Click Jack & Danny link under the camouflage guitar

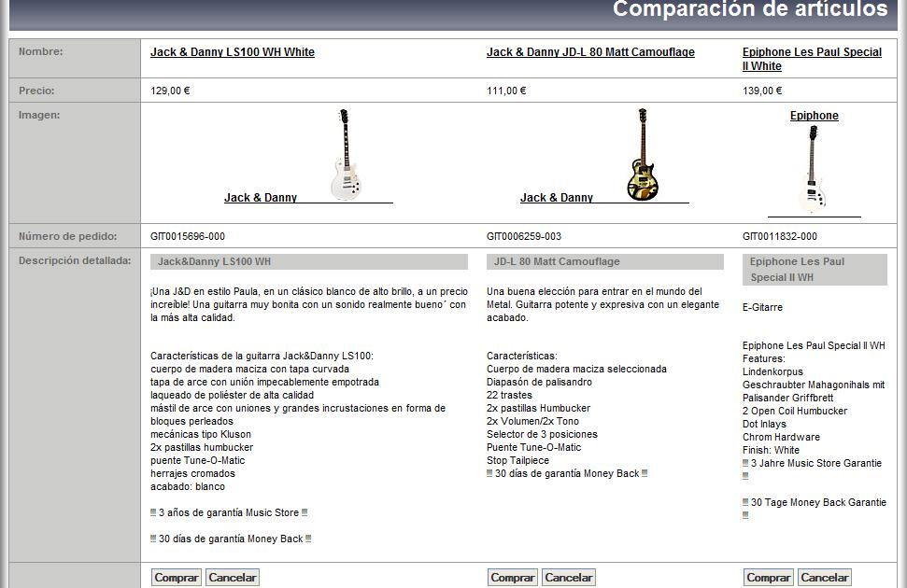click(x=557, y=198)
